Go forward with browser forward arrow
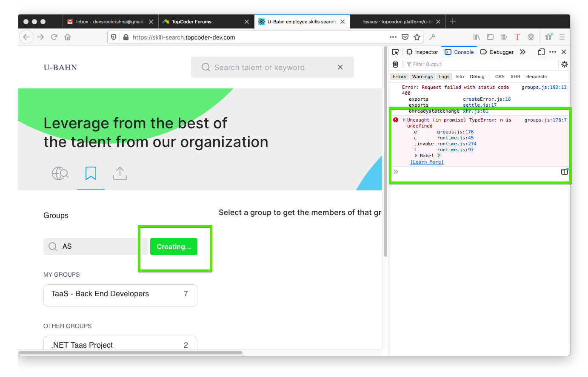 point(40,37)
